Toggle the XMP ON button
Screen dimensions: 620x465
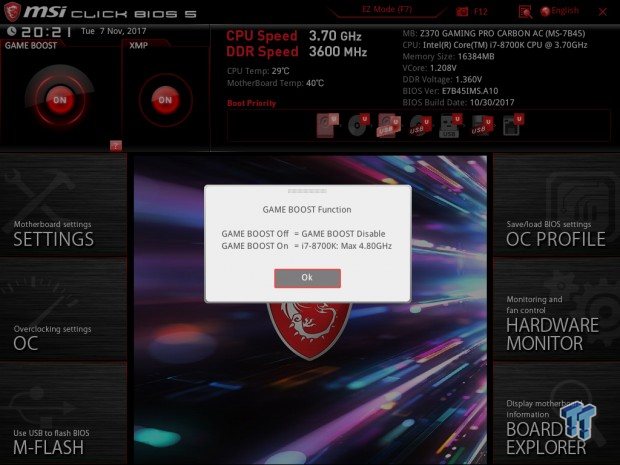pyautogui.click(x=165, y=100)
